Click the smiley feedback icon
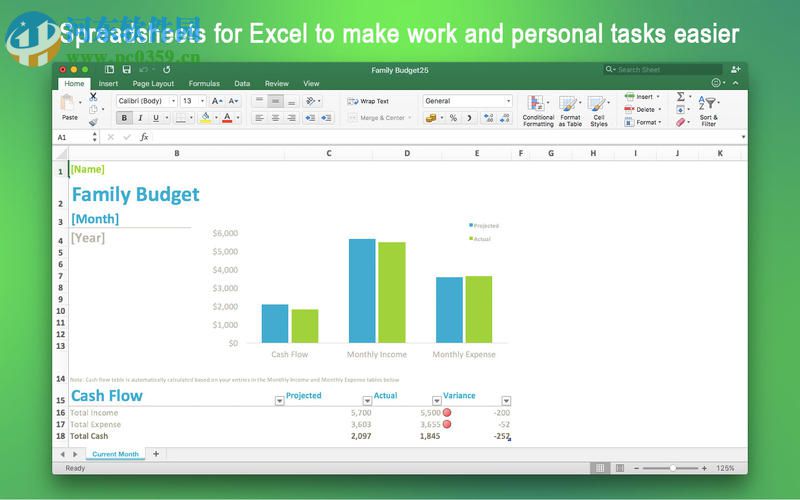Image resolution: width=800 pixels, height=500 pixels. click(x=716, y=83)
